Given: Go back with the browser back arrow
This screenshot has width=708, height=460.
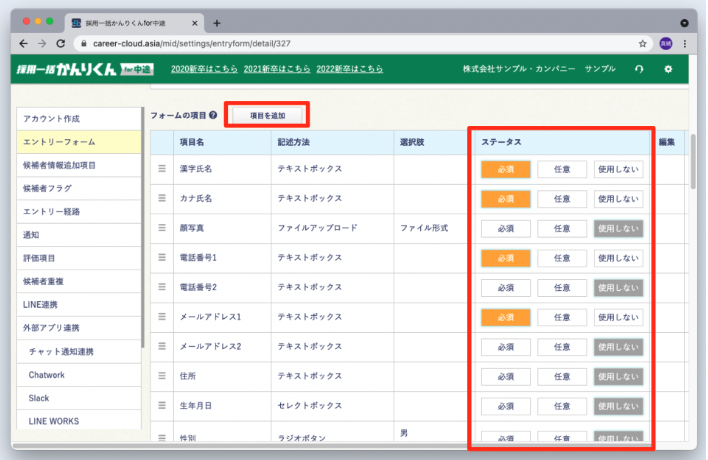Looking at the screenshot, I should 23,43.
